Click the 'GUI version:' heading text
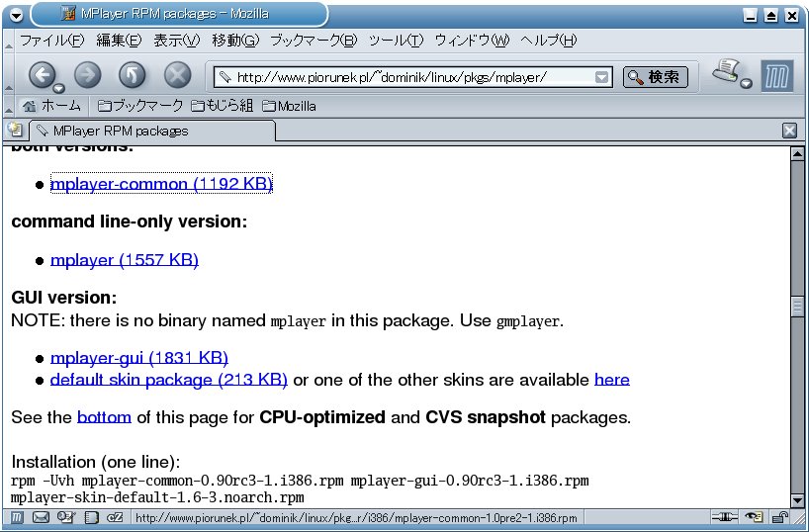809x532 pixels. (x=64, y=298)
